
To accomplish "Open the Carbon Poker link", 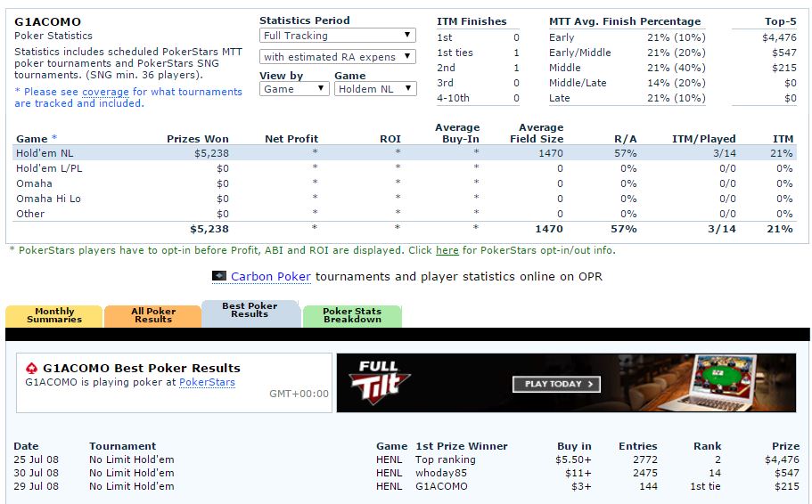I will [x=270, y=276].
